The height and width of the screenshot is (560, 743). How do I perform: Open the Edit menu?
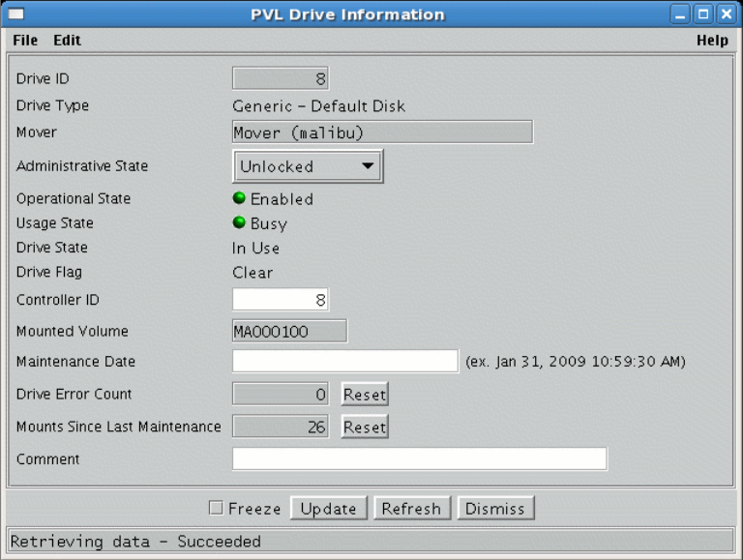67,41
